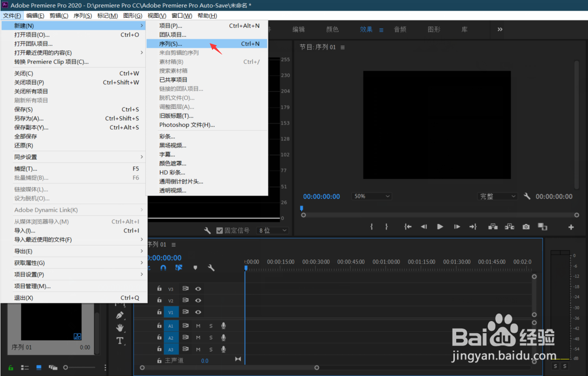Viewport: 588px width, 376px height.
Task: Choose 序列(S)... from New submenu
Action: tap(207, 44)
